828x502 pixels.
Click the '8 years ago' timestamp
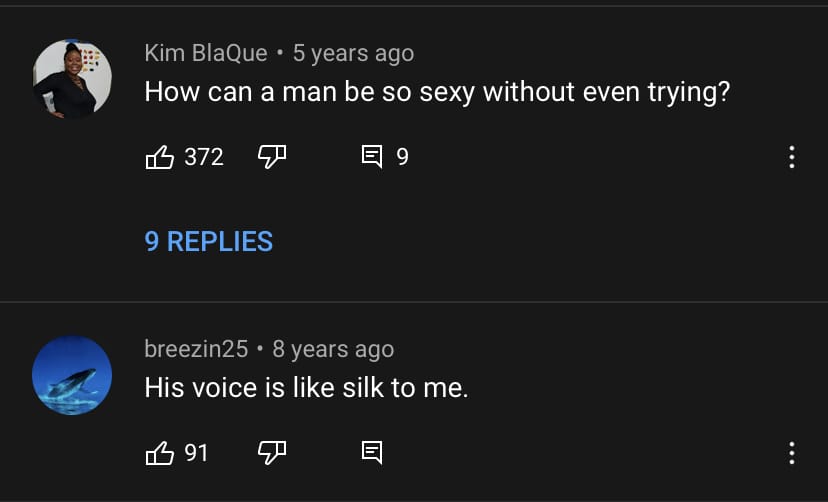click(333, 349)
